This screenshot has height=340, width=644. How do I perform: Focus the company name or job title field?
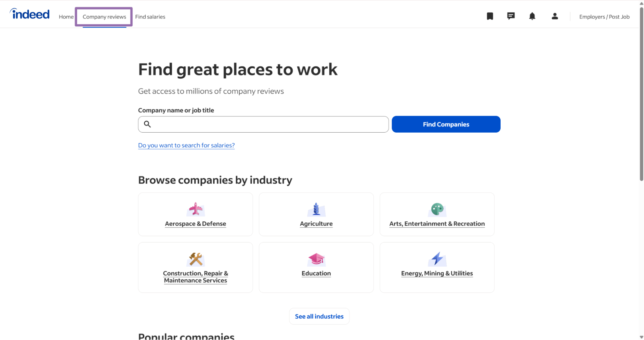pos(263,124)
